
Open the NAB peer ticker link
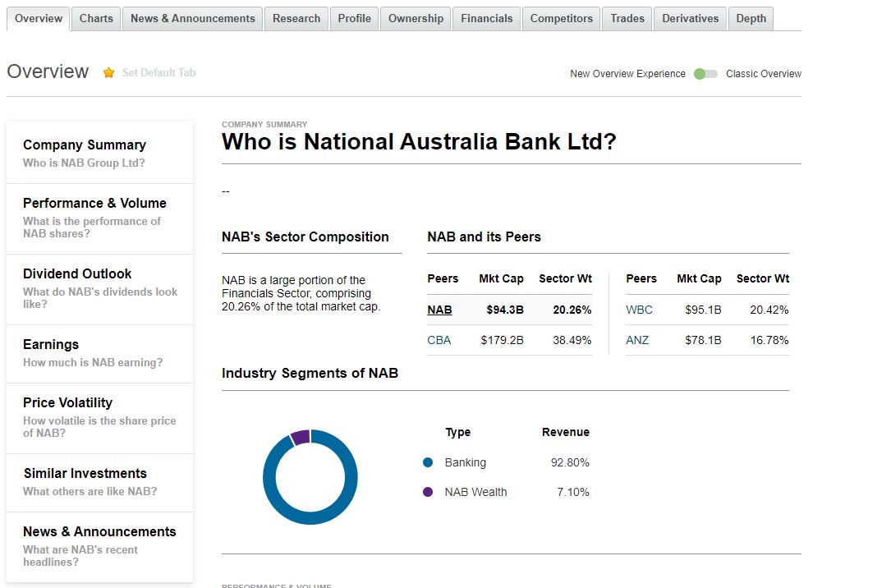click(x=440, y=310)
